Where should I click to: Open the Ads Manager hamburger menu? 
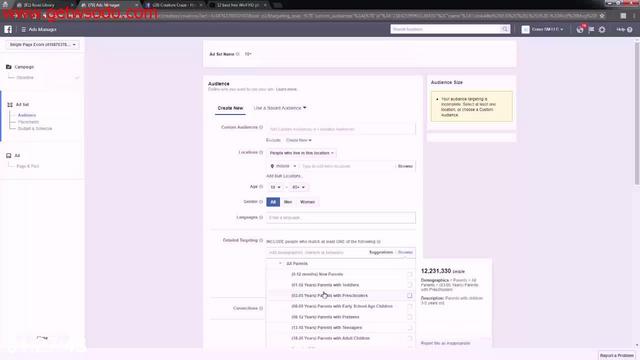tap(23, 29)
